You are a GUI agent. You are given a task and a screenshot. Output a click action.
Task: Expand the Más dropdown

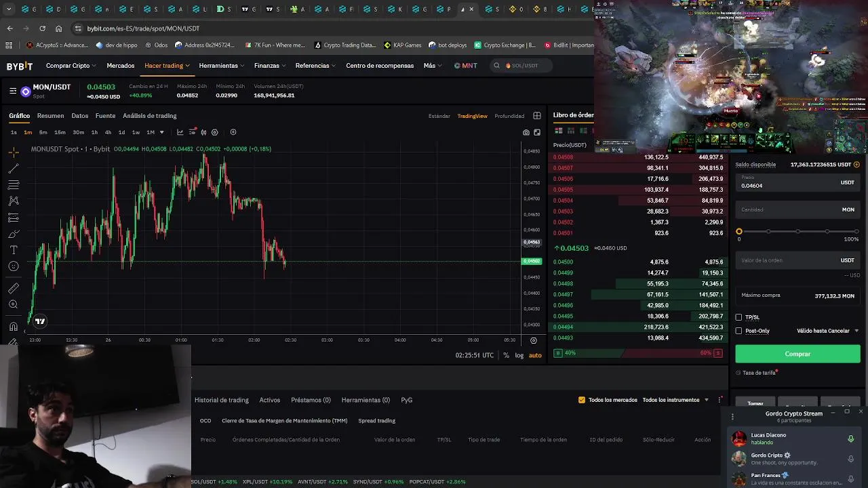[x=433, y=66]
